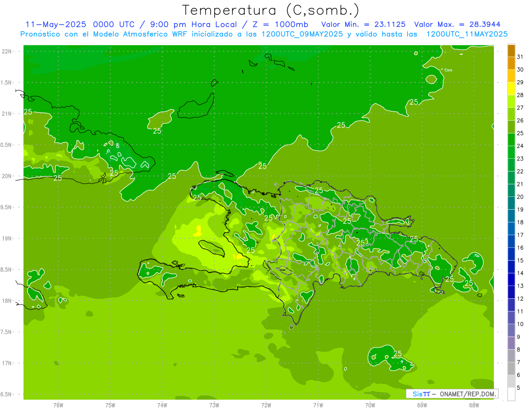The image size is (532, 411).
Task: Pick the dark blue swatch between 13 and 14
Action: [x=511, y=279]
